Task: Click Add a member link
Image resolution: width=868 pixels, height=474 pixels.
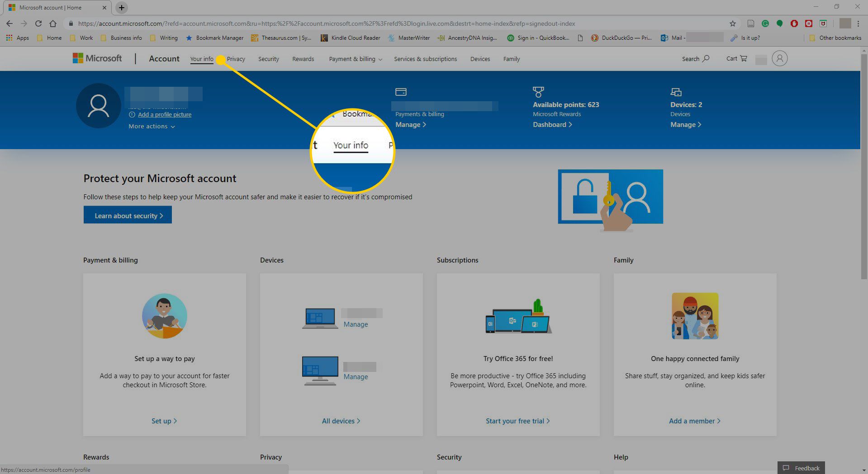Action: pyautogui.click(x=695, y=421)
